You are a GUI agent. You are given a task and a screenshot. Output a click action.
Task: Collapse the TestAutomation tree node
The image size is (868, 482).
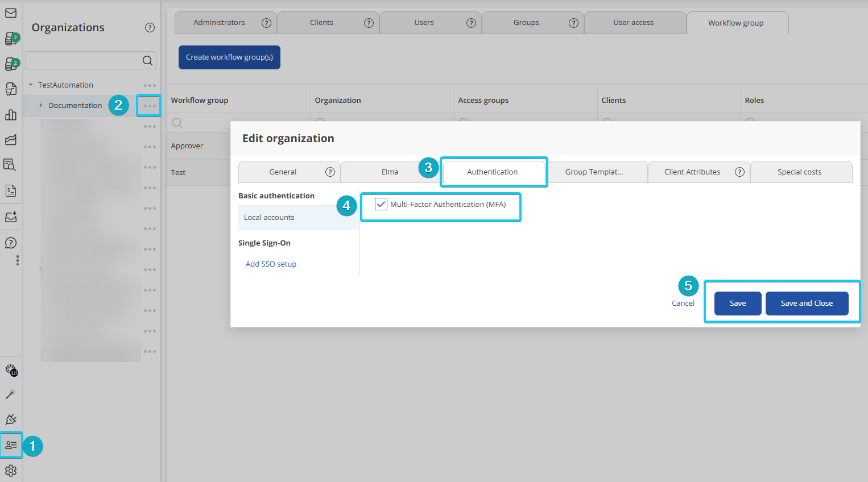(x=31, y=85)
